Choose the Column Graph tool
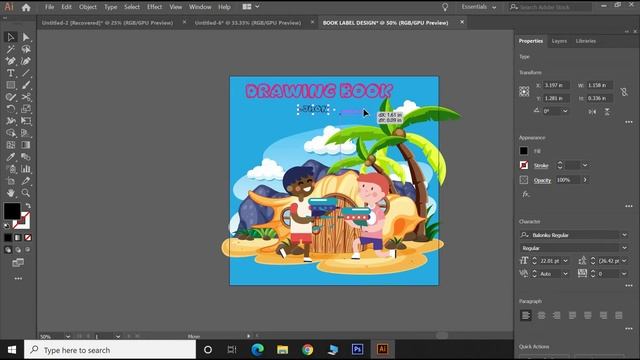Screen dimensions: 640x360 click(26, 169)
